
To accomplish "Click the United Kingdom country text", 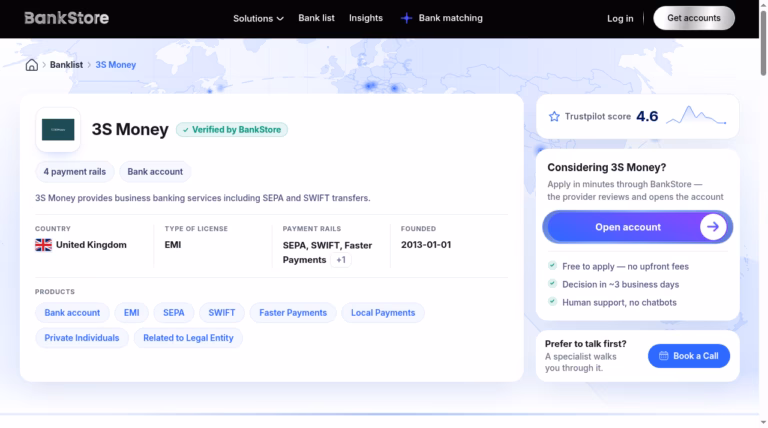I will pos(91,245).
